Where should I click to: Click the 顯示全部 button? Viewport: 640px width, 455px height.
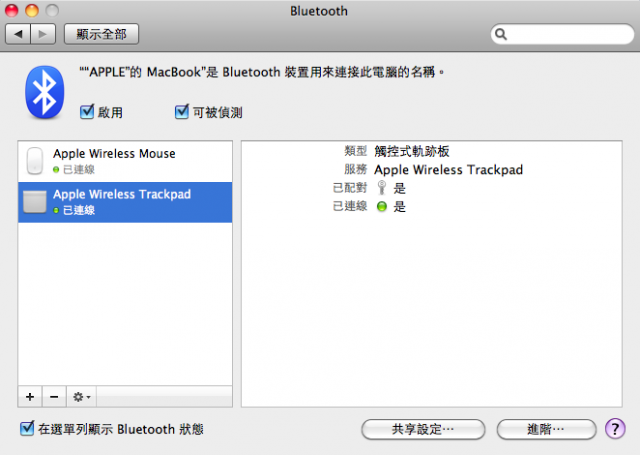[101, 34]
